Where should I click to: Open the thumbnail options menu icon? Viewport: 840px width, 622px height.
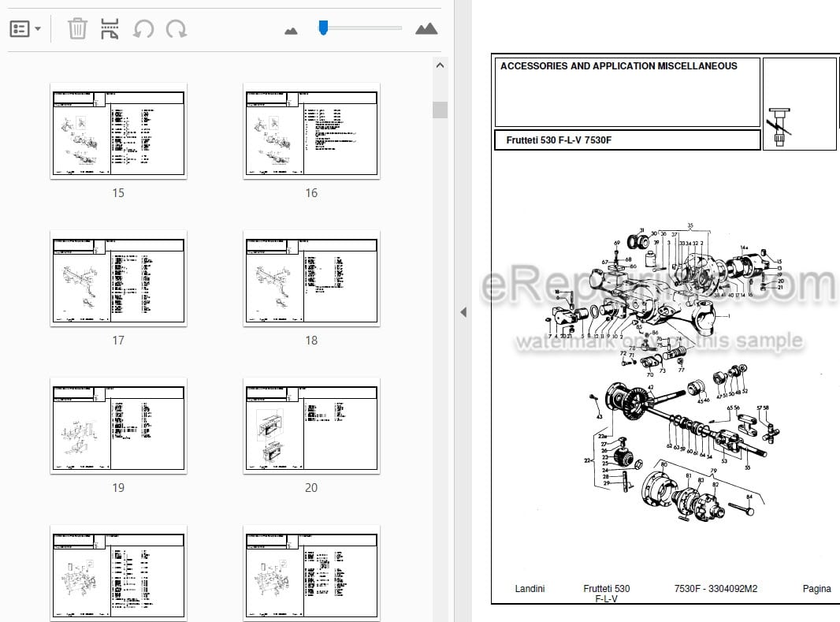click(20, 29)
